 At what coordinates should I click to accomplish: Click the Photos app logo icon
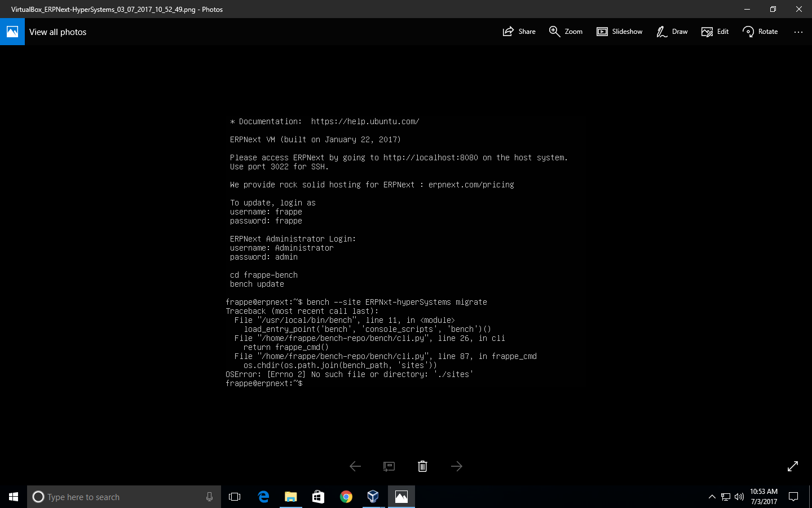pos(12,32)
